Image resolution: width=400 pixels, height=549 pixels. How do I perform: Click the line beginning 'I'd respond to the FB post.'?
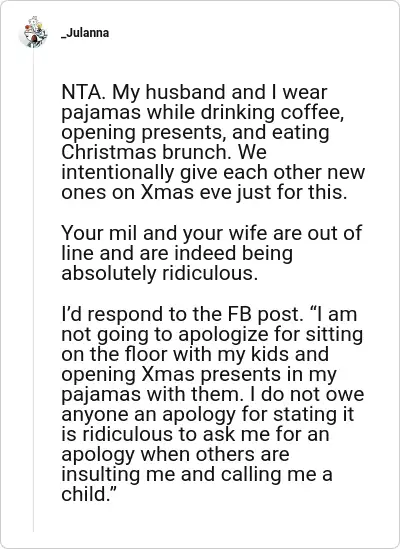(209, 313)
